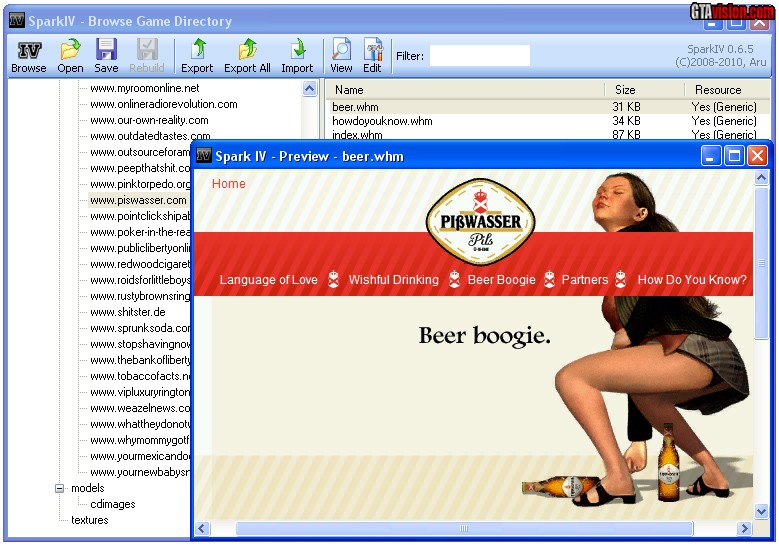Select the textures folder in tree
This screenshot has height=546, width=779.
89,520
